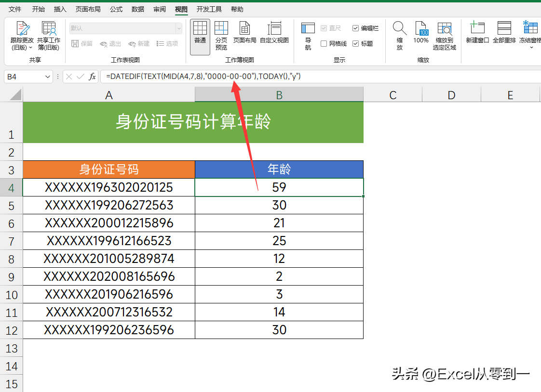Confirm formula entry with checkmark icon
Screen dimensions: 541x392
(81, 77)
